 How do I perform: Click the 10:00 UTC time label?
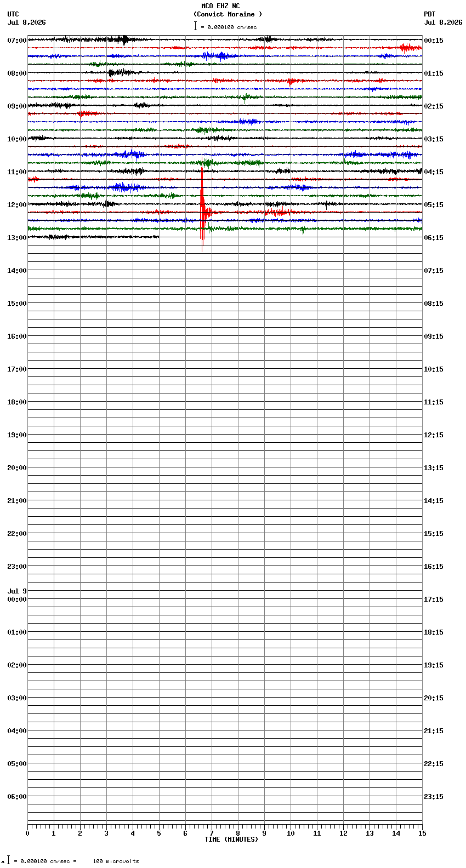coord(16,139)
